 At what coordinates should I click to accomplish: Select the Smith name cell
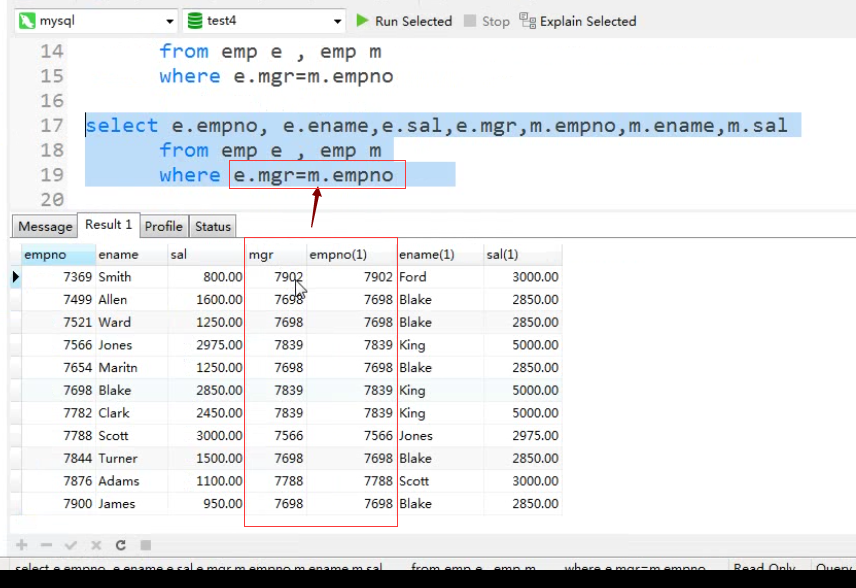(132, 277)
